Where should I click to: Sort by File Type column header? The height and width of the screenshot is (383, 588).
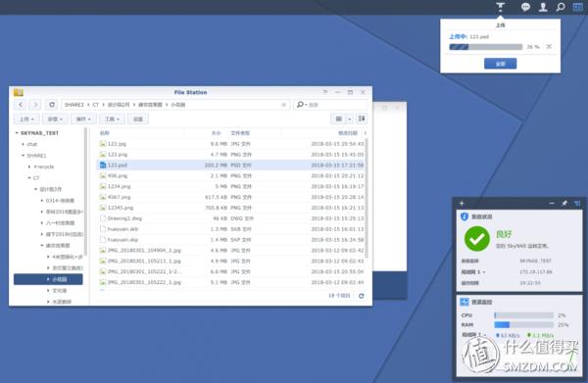pos(240,133)
